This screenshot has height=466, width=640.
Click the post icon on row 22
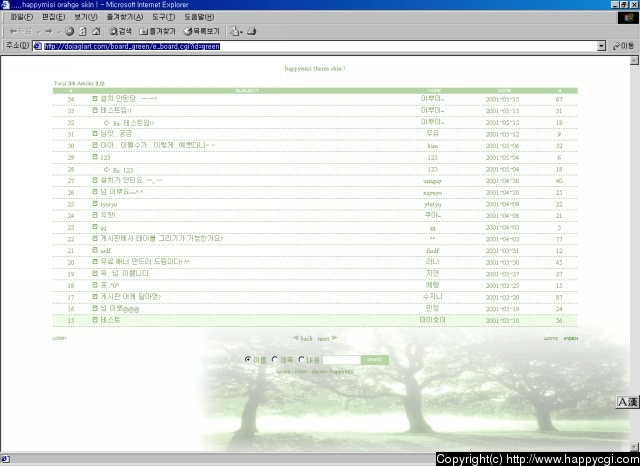pyautogui.click(x=95, y=238)
